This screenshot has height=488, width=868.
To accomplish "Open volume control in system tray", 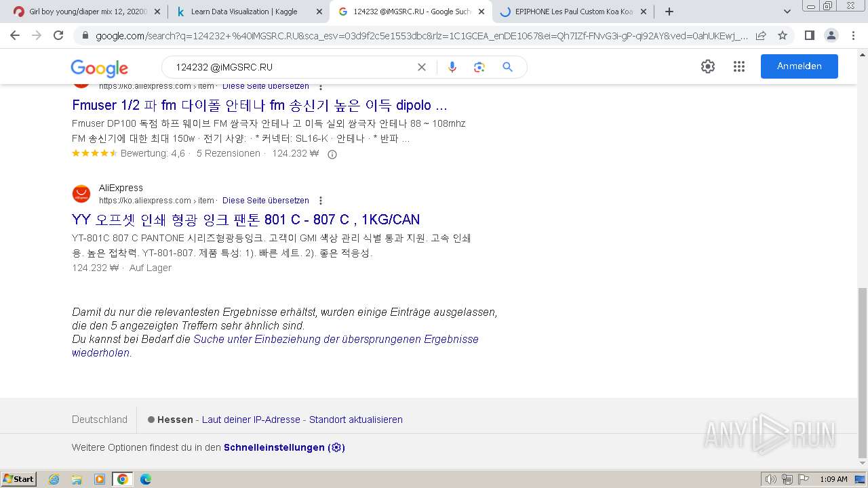I will [770, 479].
